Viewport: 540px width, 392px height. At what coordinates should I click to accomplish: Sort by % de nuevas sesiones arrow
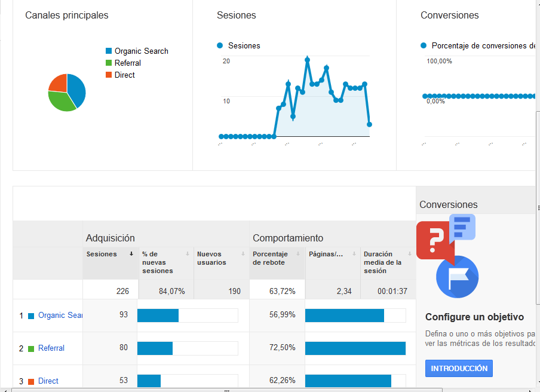point(188,254)
